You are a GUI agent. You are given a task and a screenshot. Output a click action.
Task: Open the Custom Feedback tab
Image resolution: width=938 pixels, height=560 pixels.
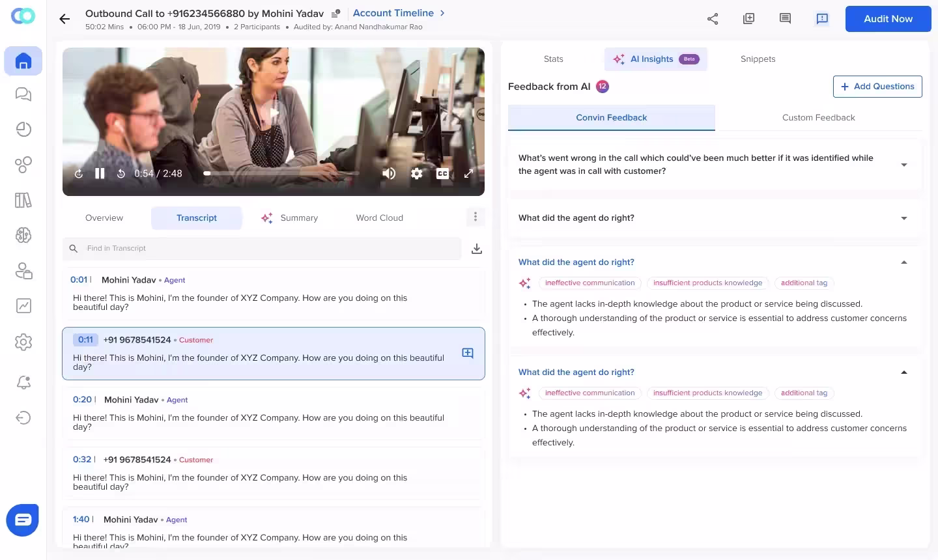(819, 117)
